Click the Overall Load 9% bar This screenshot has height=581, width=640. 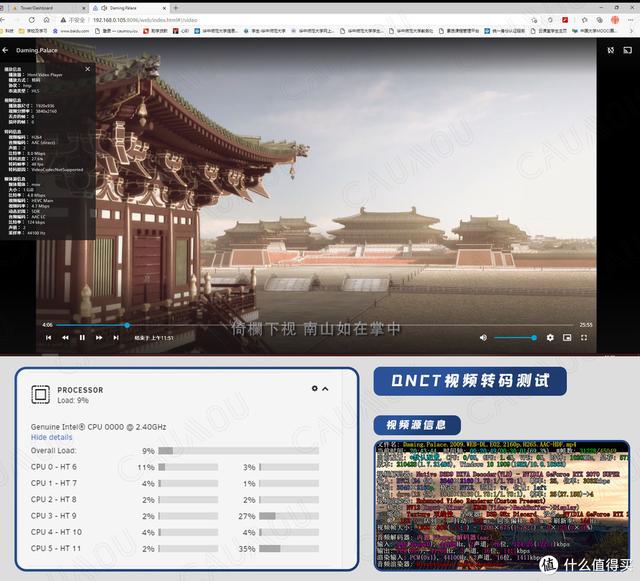238,451
